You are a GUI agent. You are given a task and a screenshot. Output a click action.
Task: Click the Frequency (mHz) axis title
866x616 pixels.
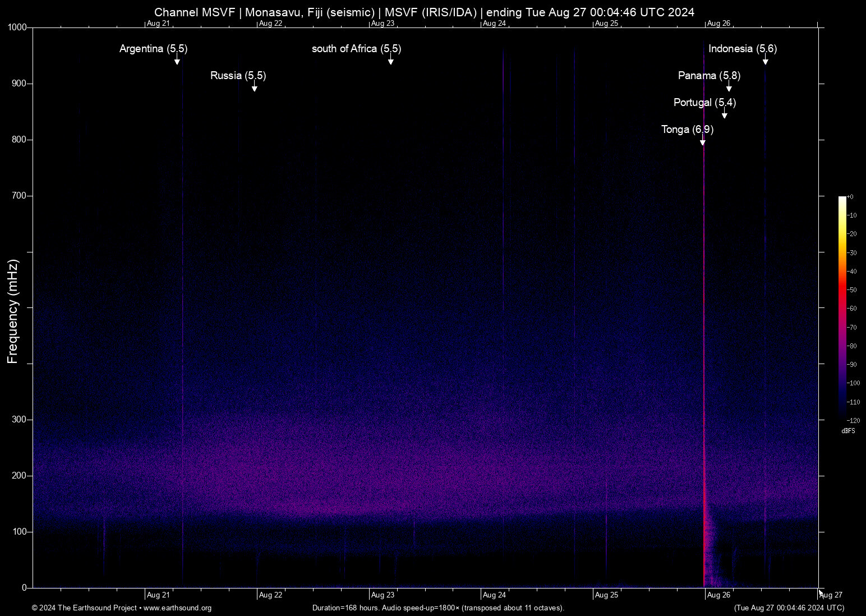click(13, 311)
